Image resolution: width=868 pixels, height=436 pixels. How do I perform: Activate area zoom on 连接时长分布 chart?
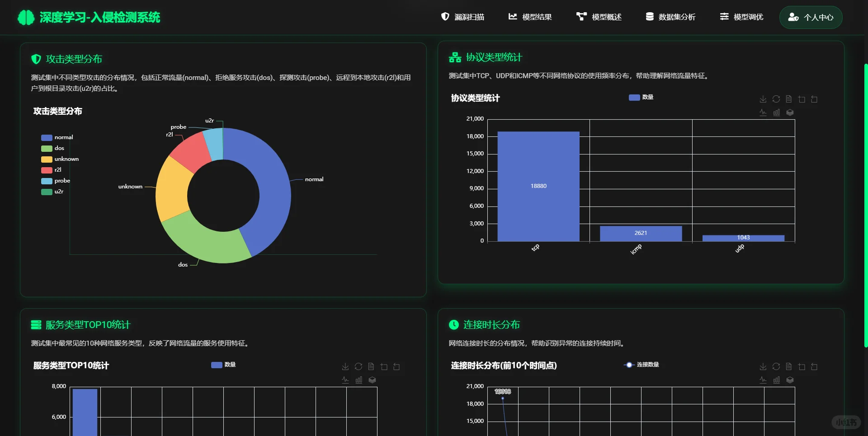point(802,366)
